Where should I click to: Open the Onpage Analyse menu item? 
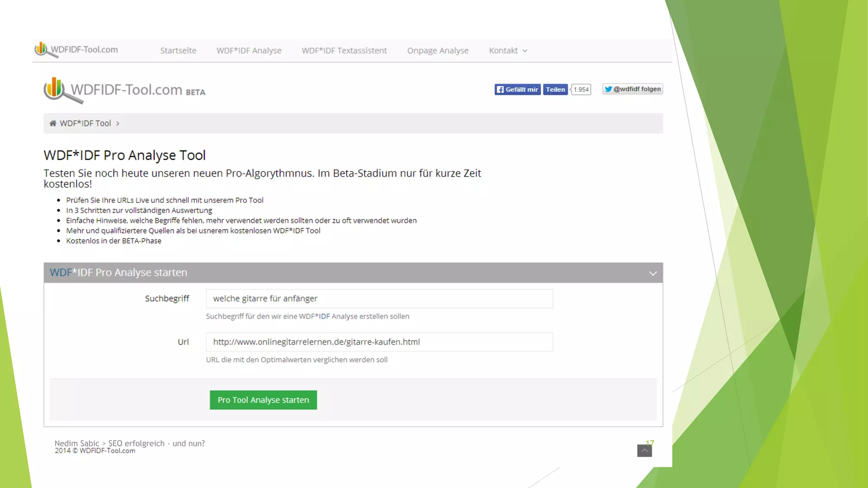(438, 50)
